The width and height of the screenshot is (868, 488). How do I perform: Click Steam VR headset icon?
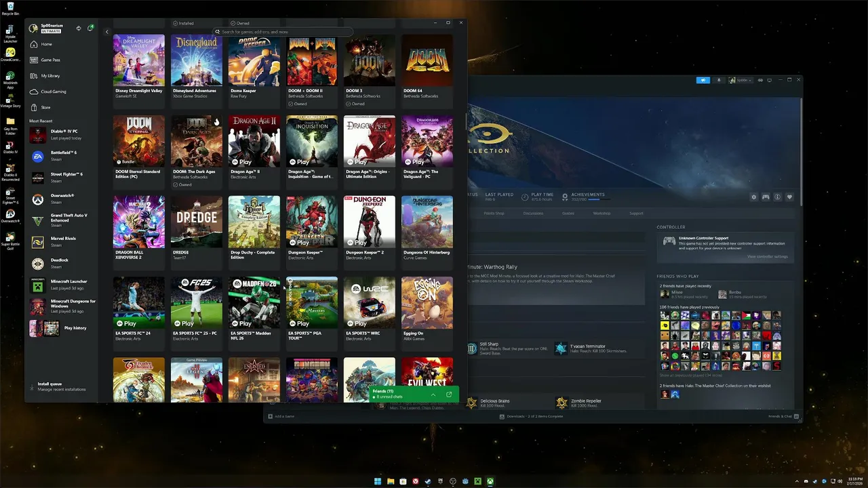pyautogui.click(x=760, y=80)
